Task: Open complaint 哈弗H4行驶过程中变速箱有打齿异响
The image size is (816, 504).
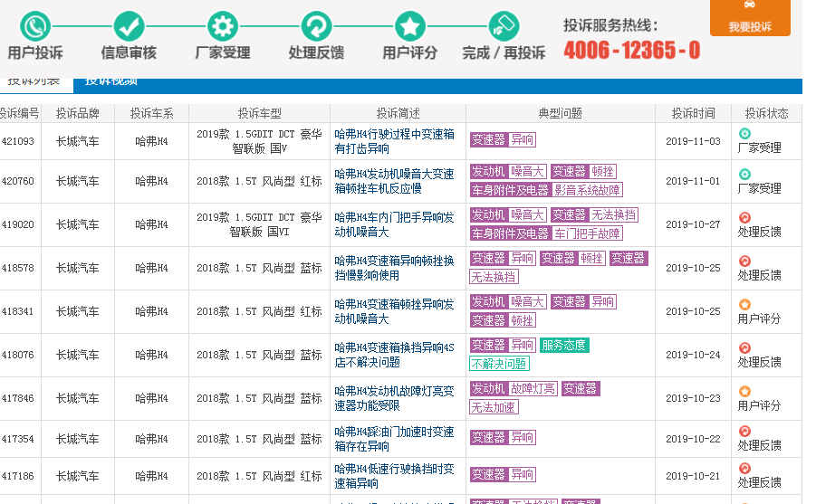Action: pos(394,141)
